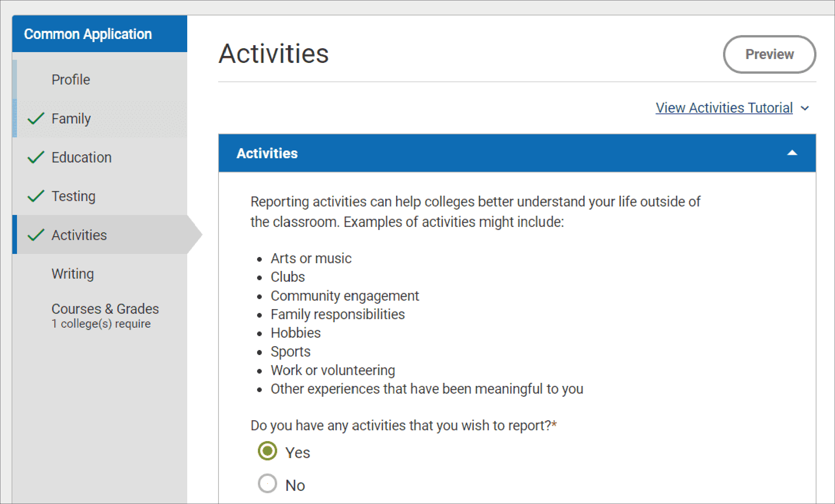Navigate to the Writing section
Image resolution: width=835 pixels, height=504 pixels.
73,274
